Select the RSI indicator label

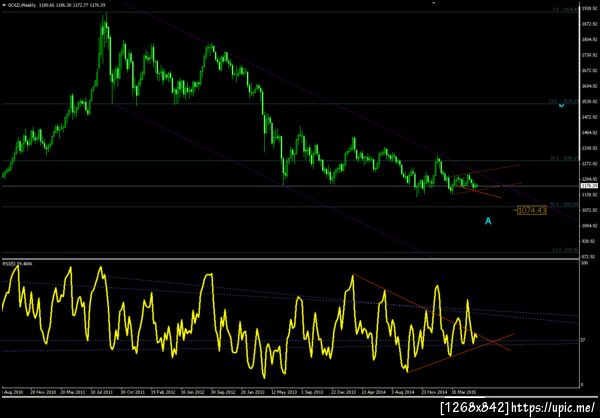click(x=17, y=264)
